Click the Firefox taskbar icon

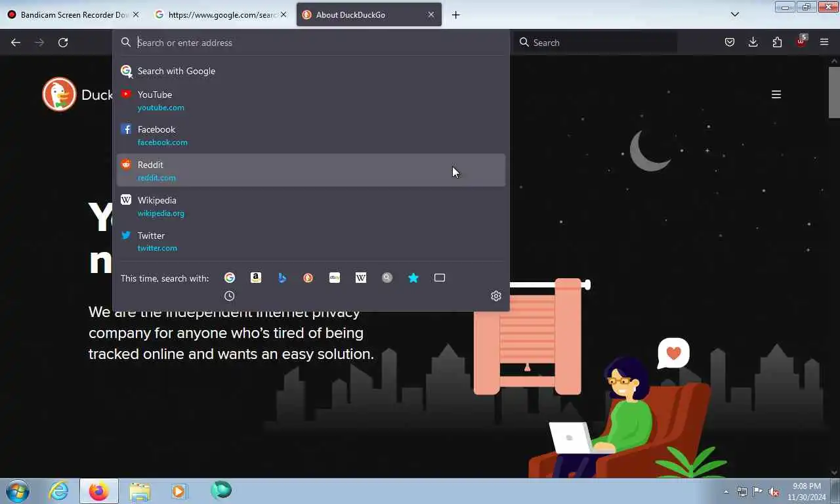[99, 491]
